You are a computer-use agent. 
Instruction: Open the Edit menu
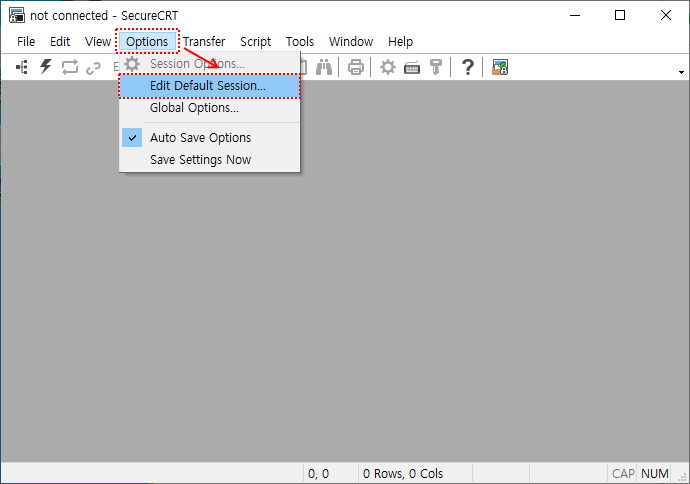(x=60, y=41)
